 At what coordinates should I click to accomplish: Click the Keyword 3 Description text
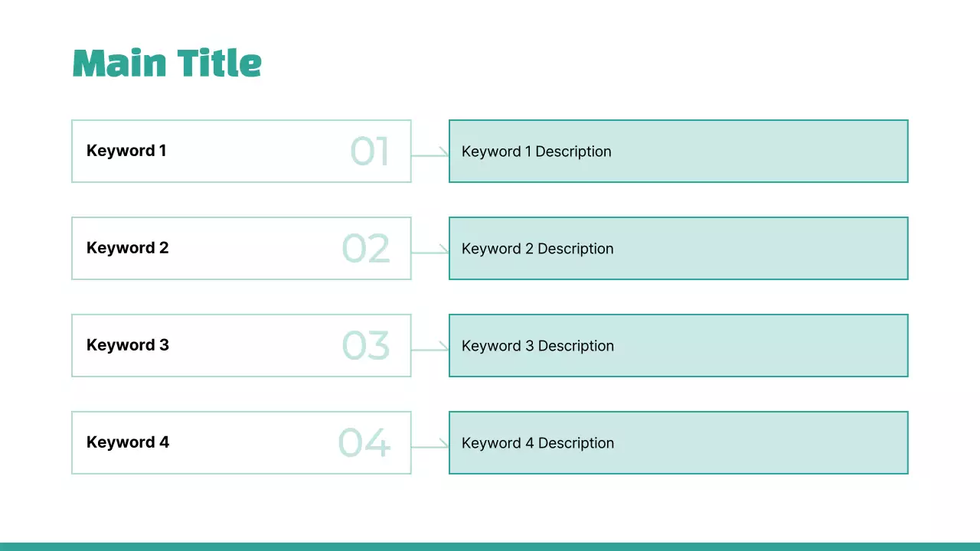click(537, 346)
